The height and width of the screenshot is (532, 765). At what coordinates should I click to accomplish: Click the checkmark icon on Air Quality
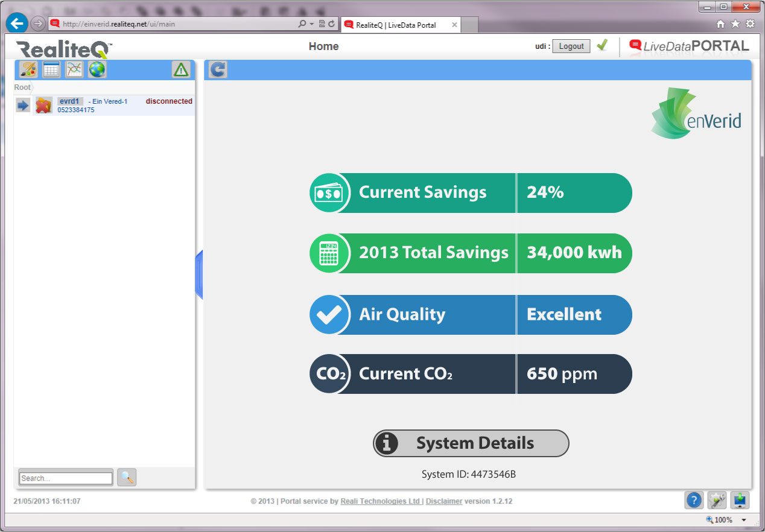pyautogui.click(x=329, y=314)
